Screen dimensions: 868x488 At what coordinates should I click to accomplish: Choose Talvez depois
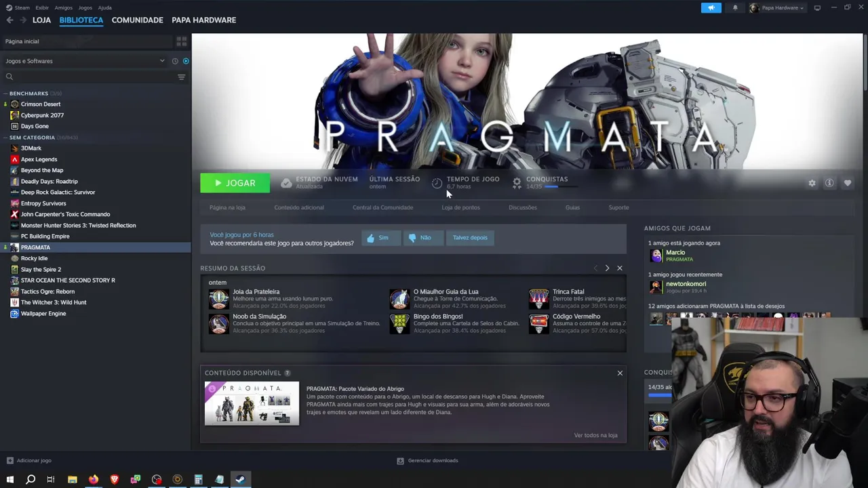click(x=470, y=238)
